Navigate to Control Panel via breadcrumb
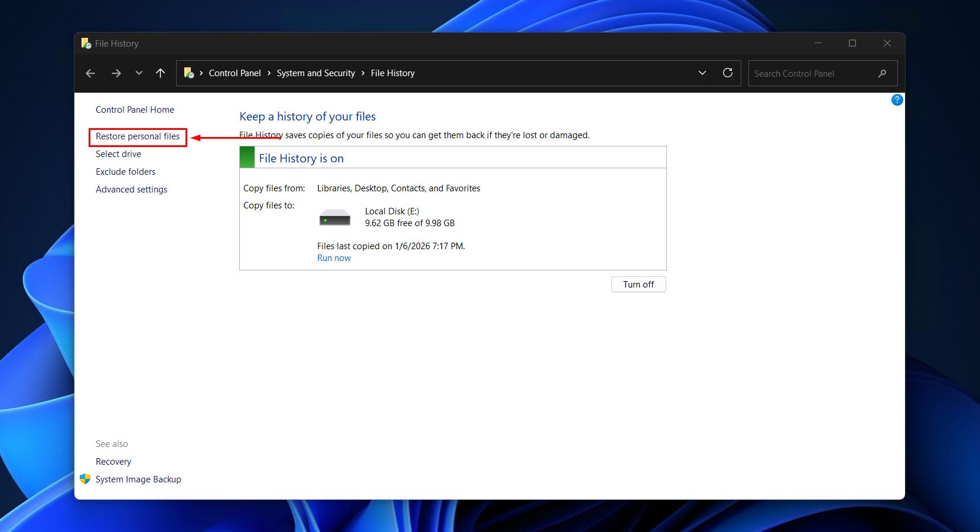The height and width of the screenshot is (532, 980). click(235, 73)
